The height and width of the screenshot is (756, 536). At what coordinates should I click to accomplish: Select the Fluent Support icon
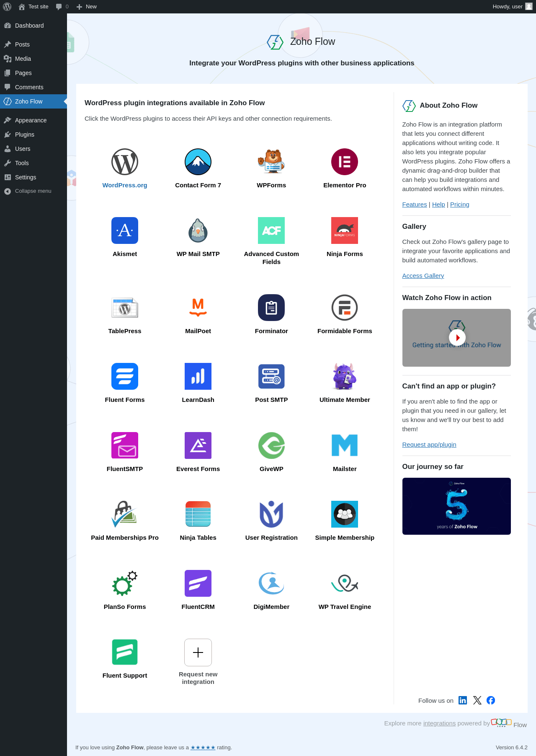tap(125, 652)
